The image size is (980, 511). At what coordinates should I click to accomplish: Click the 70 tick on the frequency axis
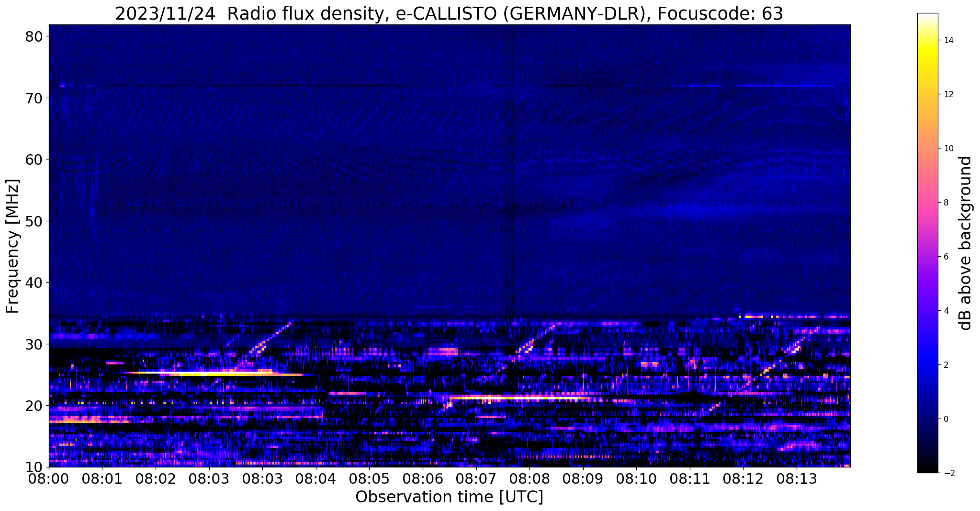coord(34,98)
